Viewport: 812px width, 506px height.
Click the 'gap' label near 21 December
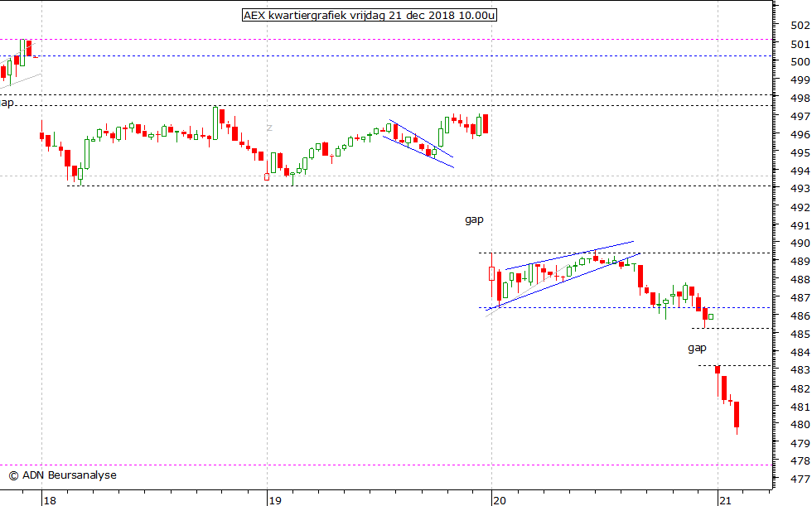point(697,348)
